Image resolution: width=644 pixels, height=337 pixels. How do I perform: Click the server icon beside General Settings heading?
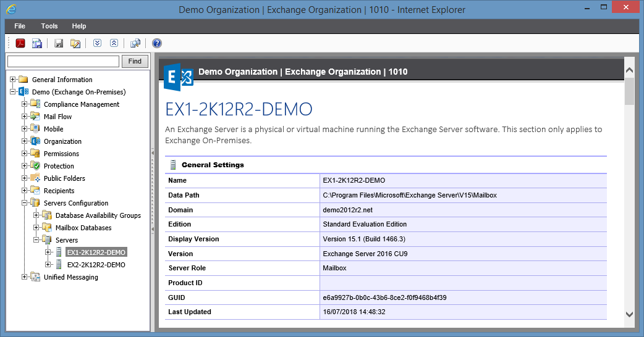173,165
